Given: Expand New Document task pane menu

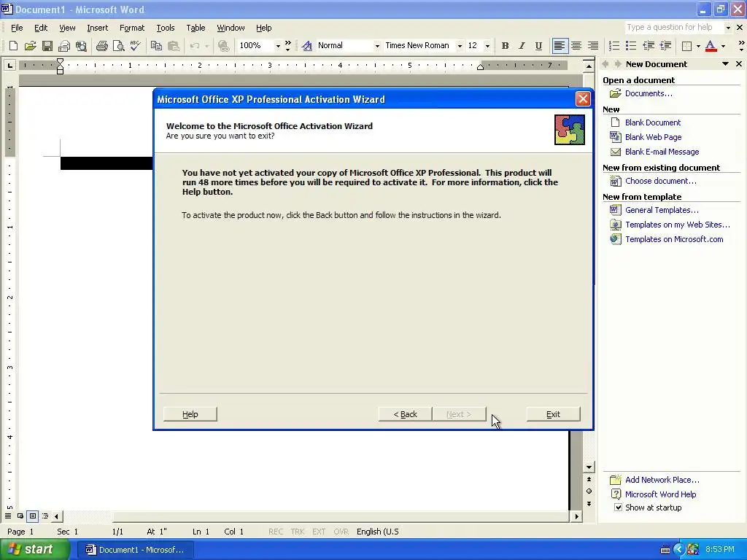Looking at the screenshot, I should [x=725, y=64].
